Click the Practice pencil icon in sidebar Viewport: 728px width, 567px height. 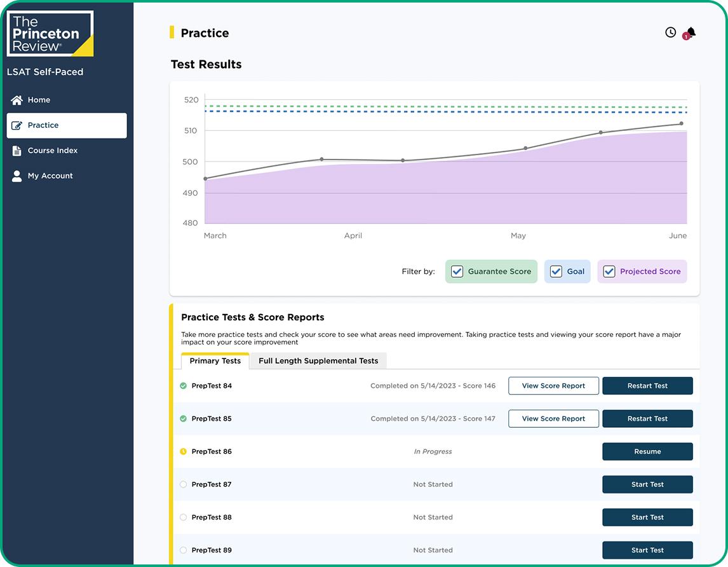(17, 125)
